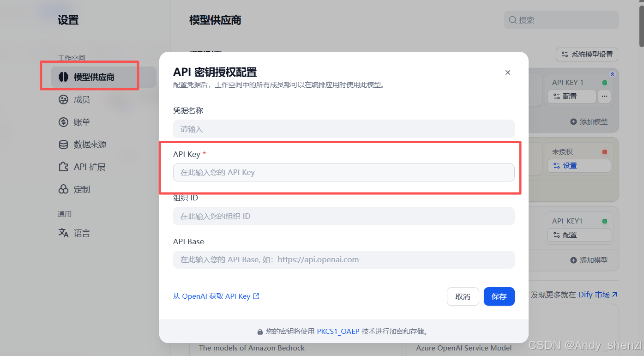
Task: Click 添加模型 in the first provider card
Action: coord(589,122)
